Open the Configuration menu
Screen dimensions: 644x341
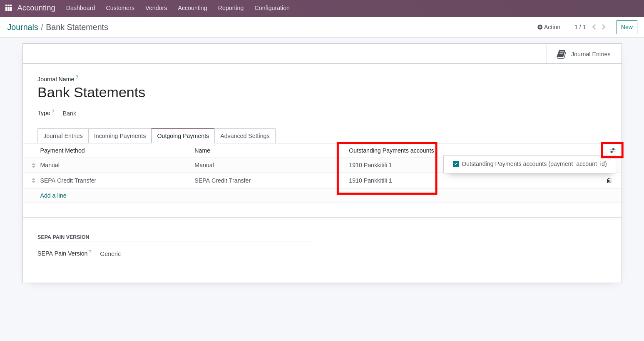272,8
